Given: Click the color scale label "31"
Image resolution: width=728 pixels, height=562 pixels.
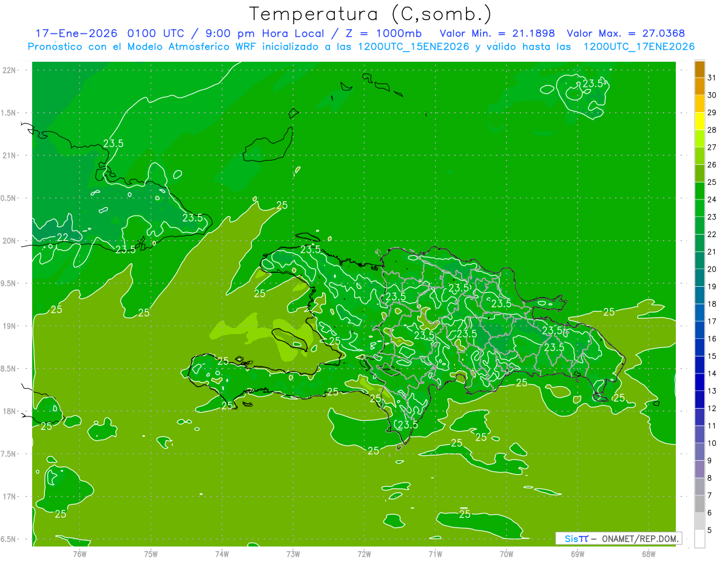Looking at the screenshot, I should pyautogui.click(x=712, y=78).
